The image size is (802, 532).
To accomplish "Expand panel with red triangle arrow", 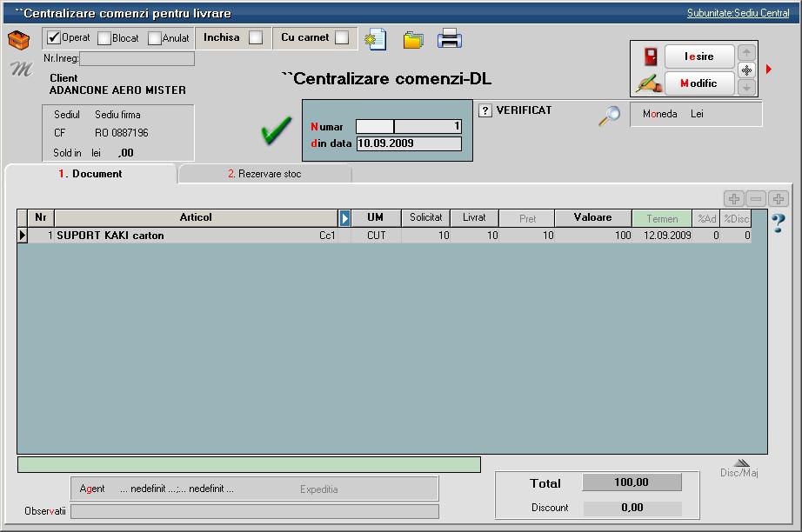I will (x=769, y=69).
